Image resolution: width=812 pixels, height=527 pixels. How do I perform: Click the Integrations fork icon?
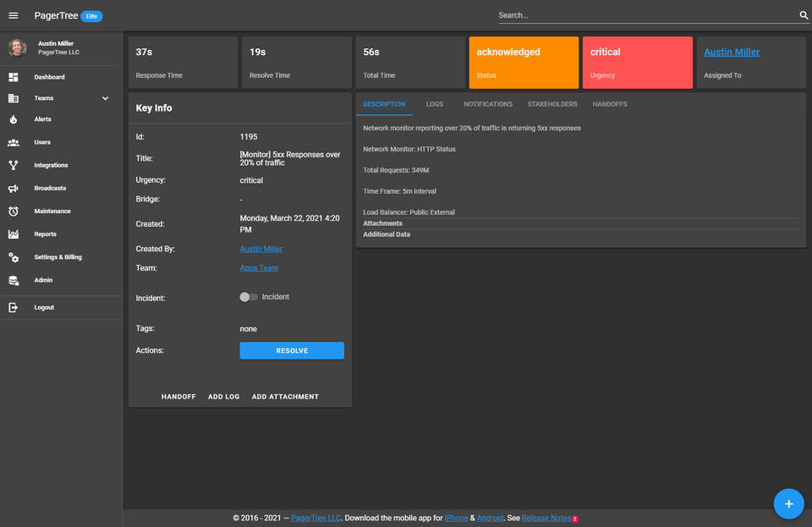coord(14,165)
